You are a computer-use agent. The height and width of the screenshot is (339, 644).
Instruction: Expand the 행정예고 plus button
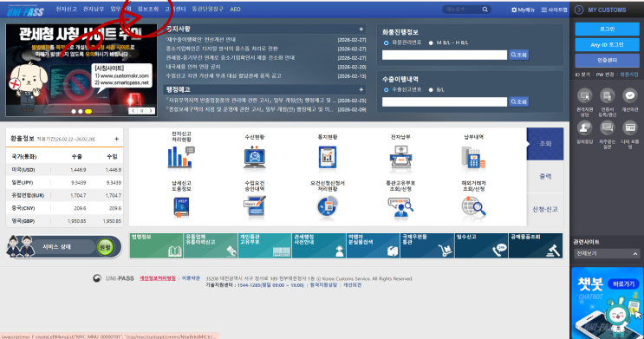click(x=361, y=89)
